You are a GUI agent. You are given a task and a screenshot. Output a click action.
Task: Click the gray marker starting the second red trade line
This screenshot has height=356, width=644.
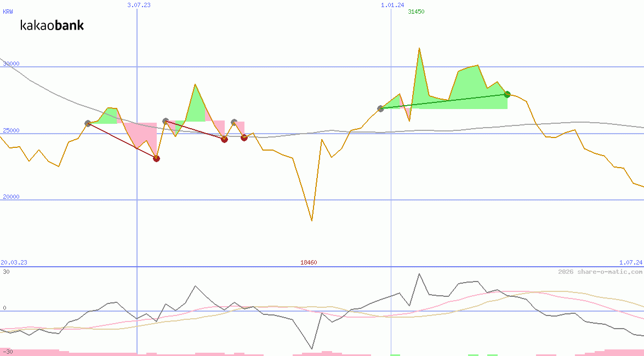point(166,121)
